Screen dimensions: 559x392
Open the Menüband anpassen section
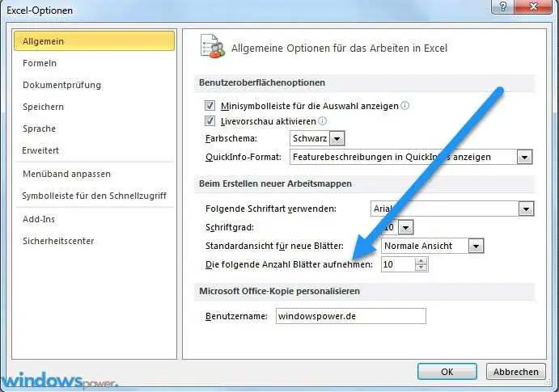(66, 174)
